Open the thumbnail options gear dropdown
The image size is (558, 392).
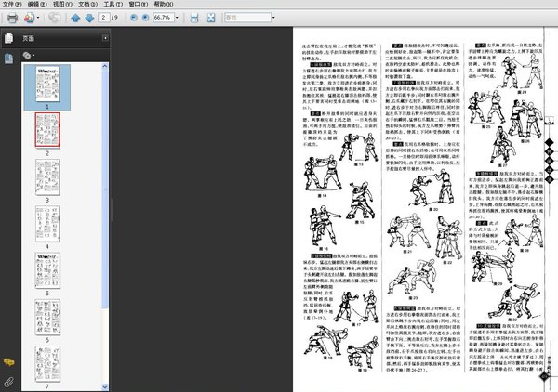coord(29,55)
